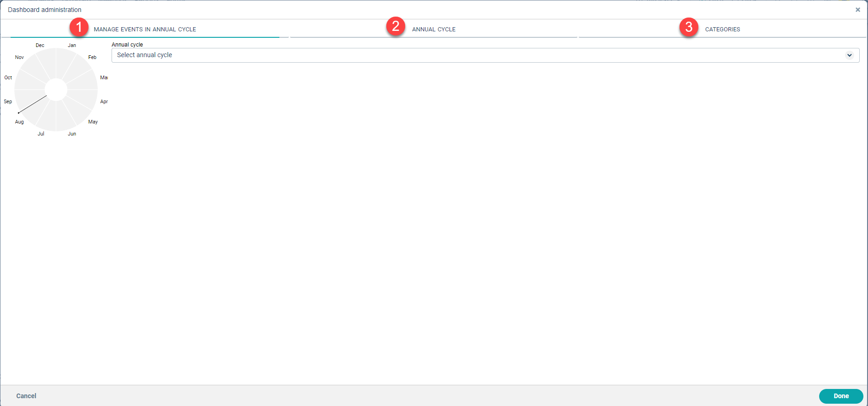Pick the Apr label on the wheel
The width and height of the screenshot is (868, 406).
(104, 101)
